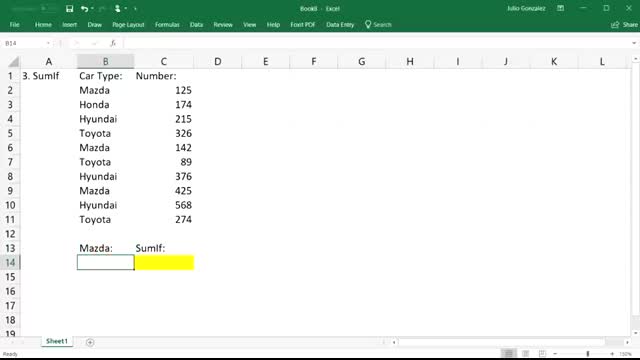
Task: Open the Review tab
Action: 223,25
